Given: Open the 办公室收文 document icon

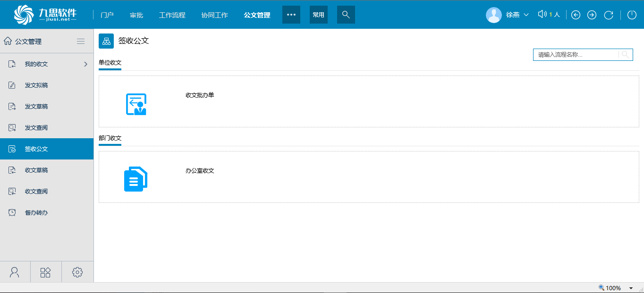Looking at the screenshot, I should tap(136, 179).
